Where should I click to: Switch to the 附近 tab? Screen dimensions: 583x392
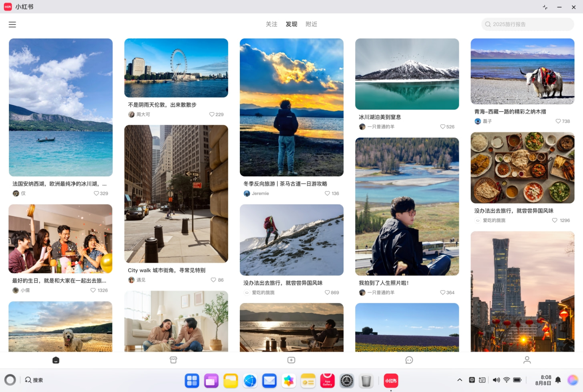312,24
